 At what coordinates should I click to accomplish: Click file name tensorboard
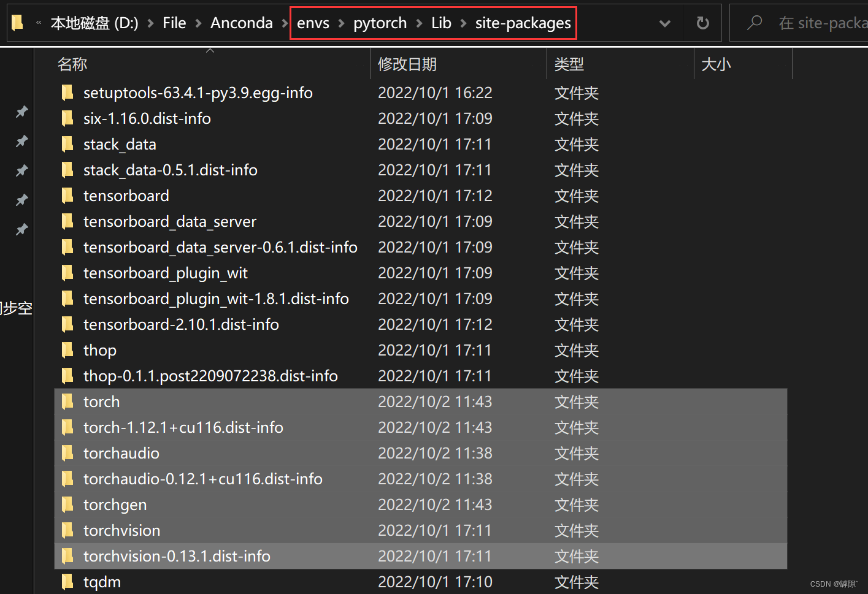(126, 196)
